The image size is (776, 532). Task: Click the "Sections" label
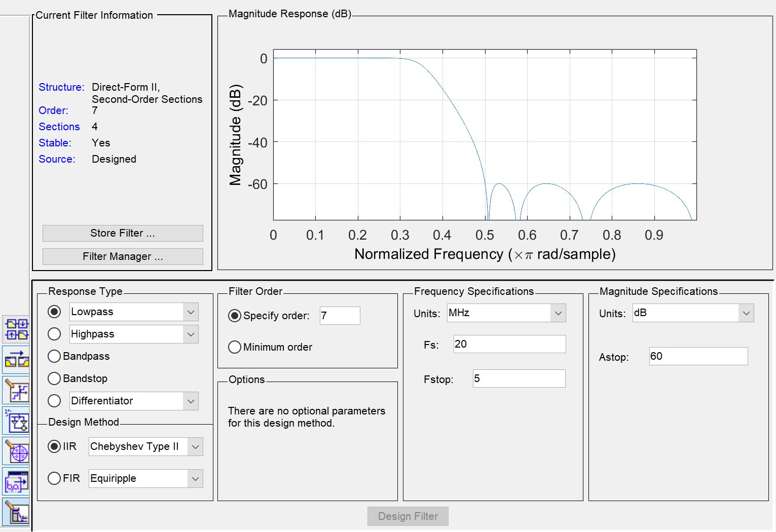(x=59, y=127)
